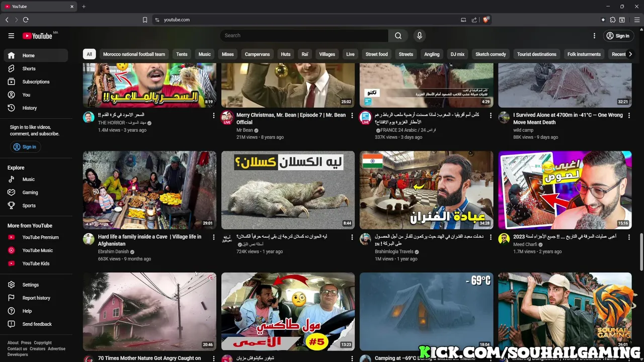
Task: Select the Tourist destinations chip
Action: click(x=536, y=54)
